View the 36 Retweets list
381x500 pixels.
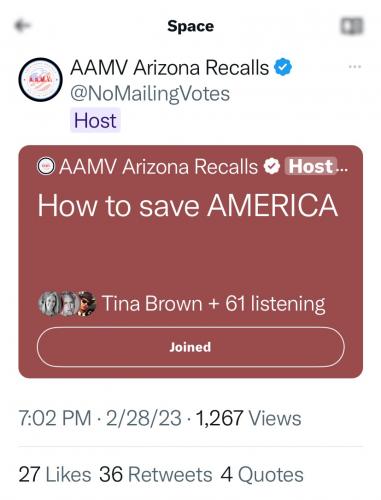point(156,474)
